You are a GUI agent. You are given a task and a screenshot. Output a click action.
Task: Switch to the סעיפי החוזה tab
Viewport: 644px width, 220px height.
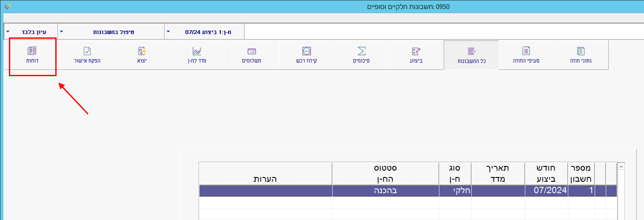point(526,55)
